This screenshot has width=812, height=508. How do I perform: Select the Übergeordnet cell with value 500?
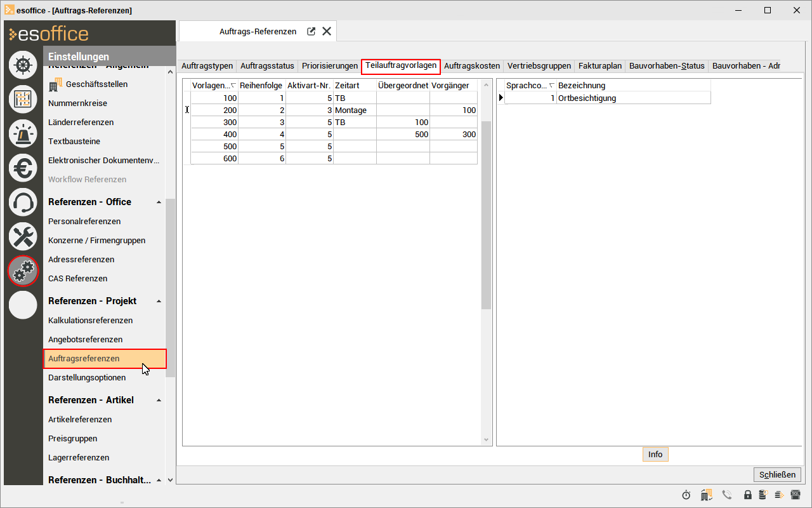pos(403,134)
